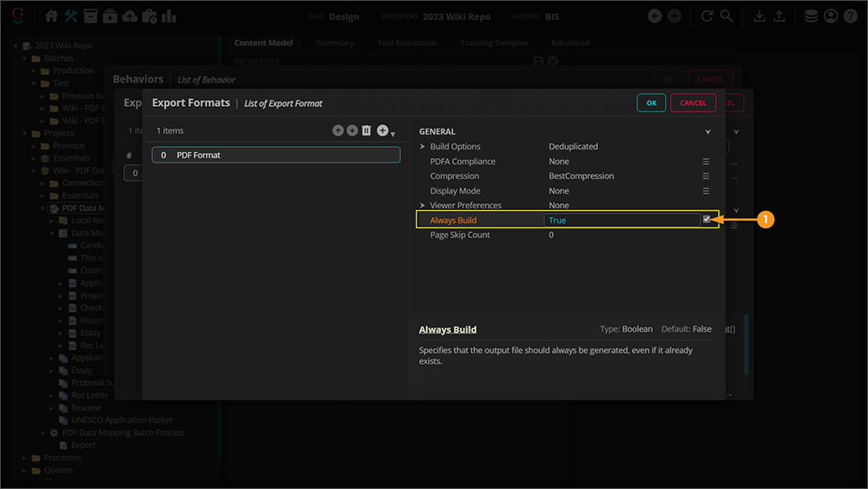This screenshot has height=489, width=868.
Task: Uncheck the Always Build checkbox
Action: point(707,220)
